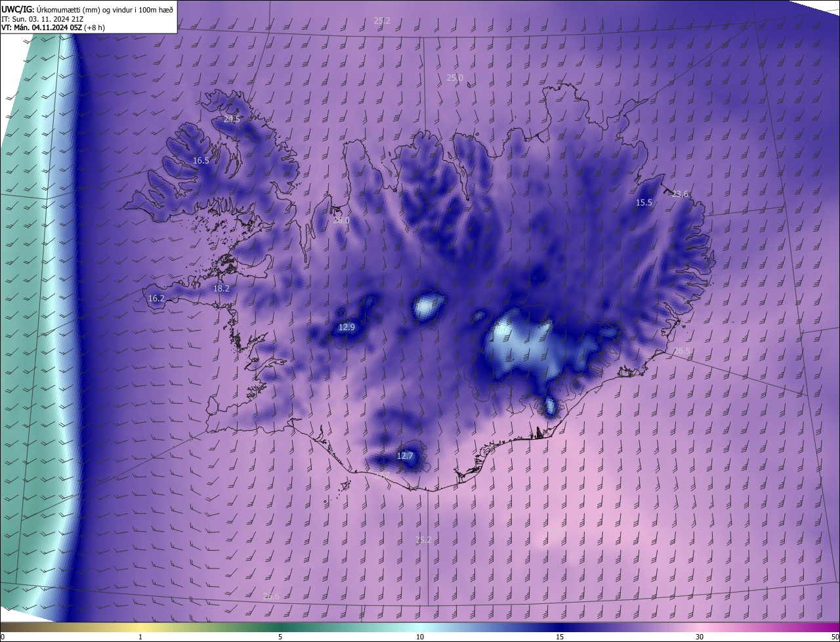Click the 12.9 value label
The height and width of the screenshot is (642, 840).
pyautogui.click(x=346, y=328)
